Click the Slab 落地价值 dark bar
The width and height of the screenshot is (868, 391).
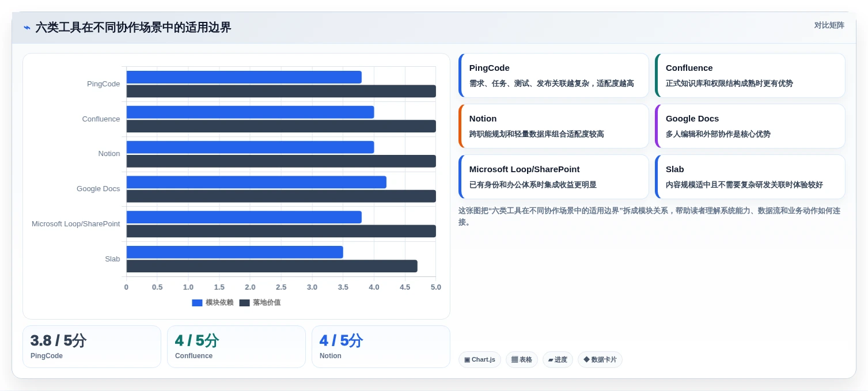[x=272, y=266]
